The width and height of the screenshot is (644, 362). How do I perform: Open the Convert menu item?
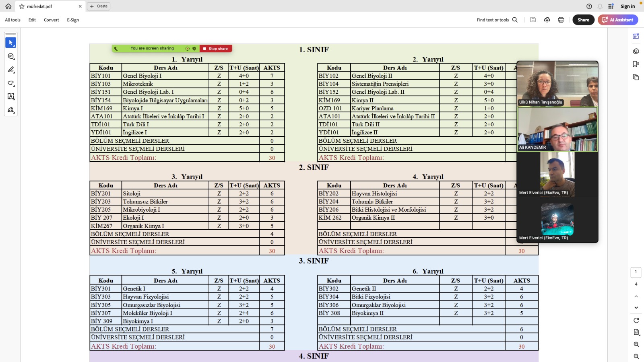point(51,20)
